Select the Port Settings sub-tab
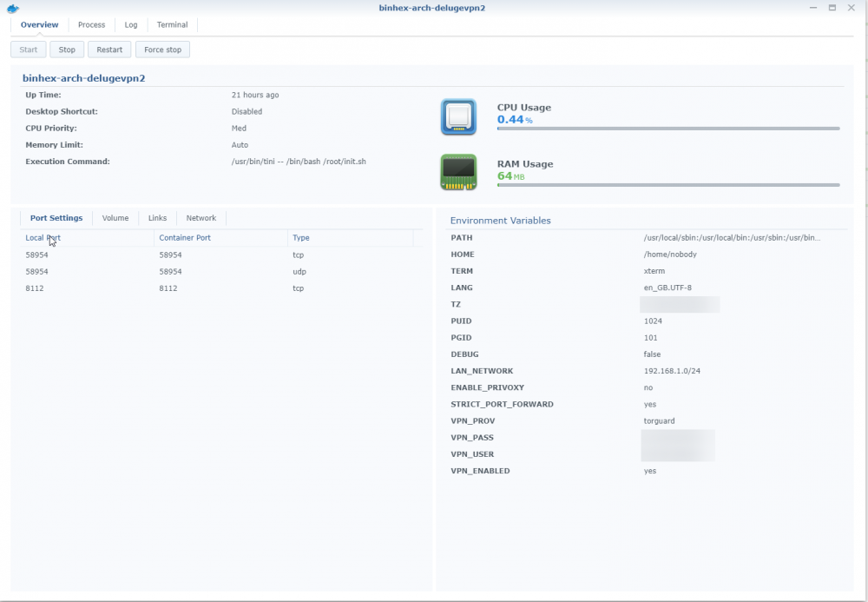868x602 pixels. click(x=56, y=218)
